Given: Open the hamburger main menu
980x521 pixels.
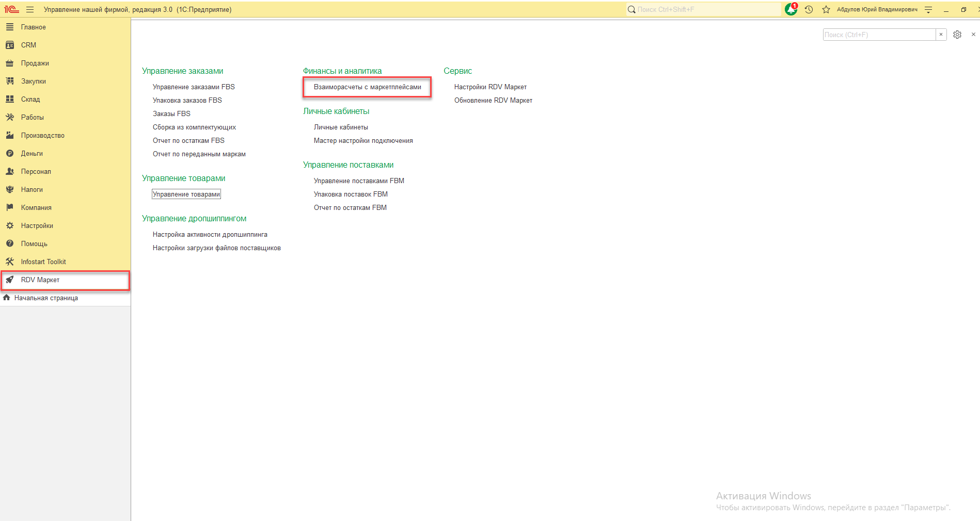Looking at the screenshot, I should coord(30,9).
